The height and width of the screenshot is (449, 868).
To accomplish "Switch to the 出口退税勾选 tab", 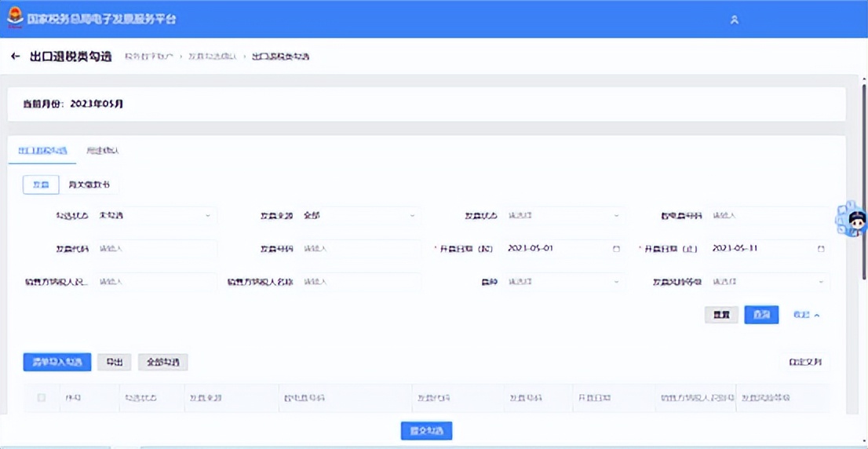I will (x=42, y=151).
